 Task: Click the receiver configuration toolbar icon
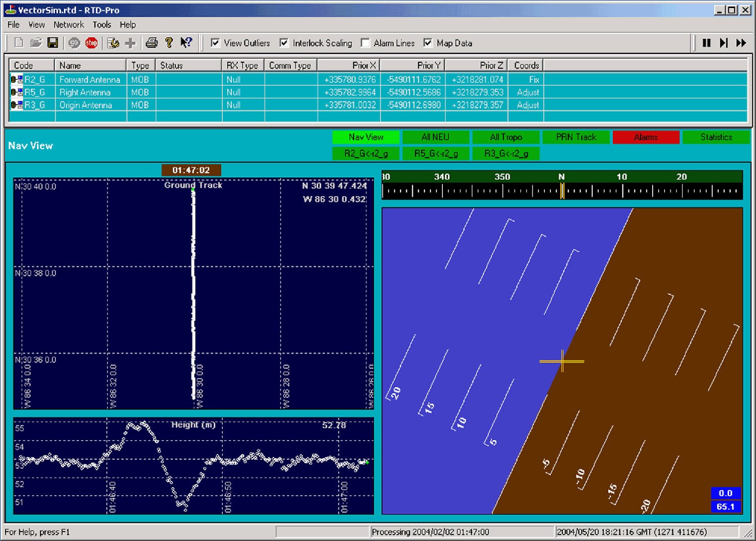point(113,43)
